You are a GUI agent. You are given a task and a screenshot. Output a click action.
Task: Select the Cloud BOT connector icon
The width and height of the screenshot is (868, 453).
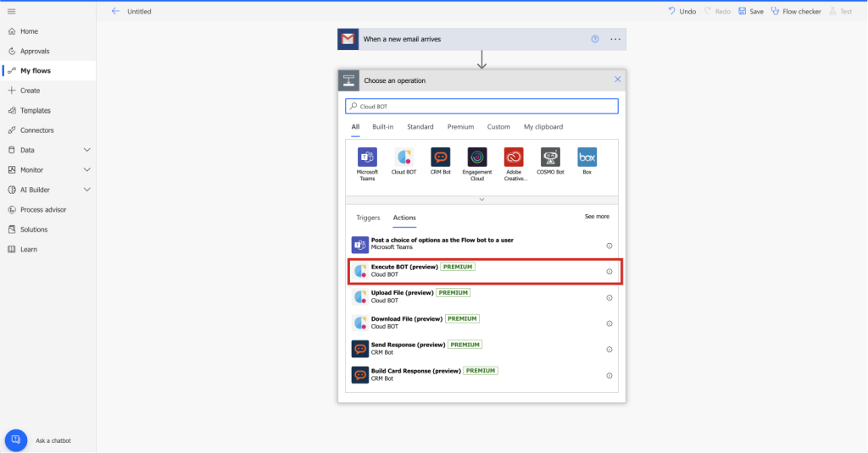404,157
